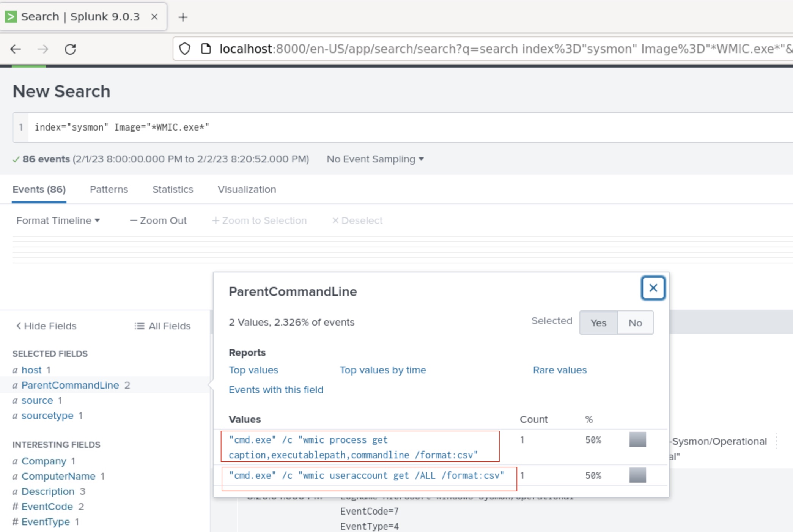793x532 pixels.
Task: Click the ParentCommandLine field in sidebar
Action: pyautogui.click(x=70, y=385)
